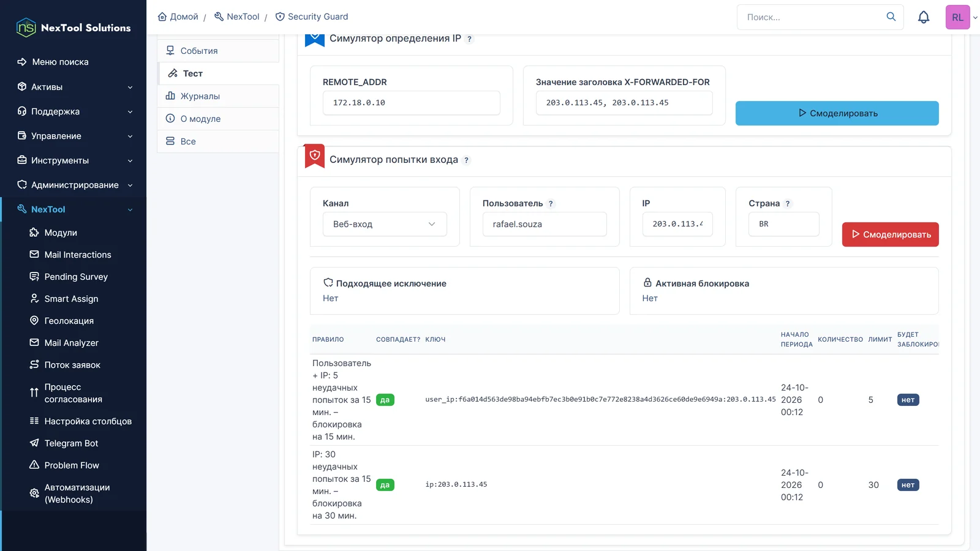Image resolution: width=980 pixels, height=551 pixels.
Task: Click help icon beside Симулятор попытки входа
Action: pos(466,160)
